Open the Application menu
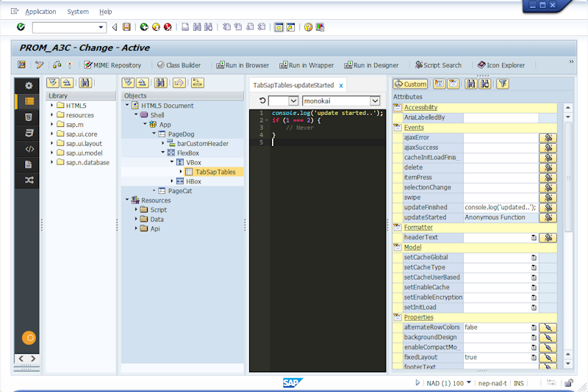Viewport: 588px width, 392px height. click(40, 12)
